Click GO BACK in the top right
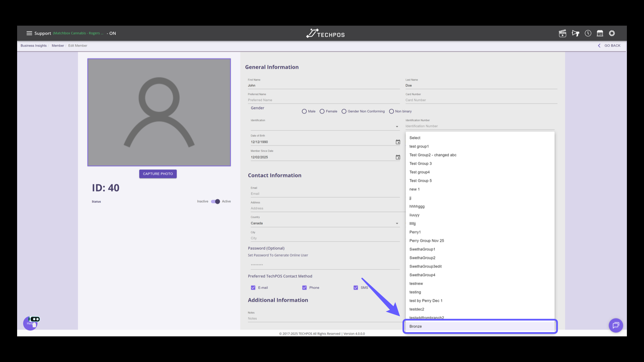The image size is (644, 362). (611, 46)
